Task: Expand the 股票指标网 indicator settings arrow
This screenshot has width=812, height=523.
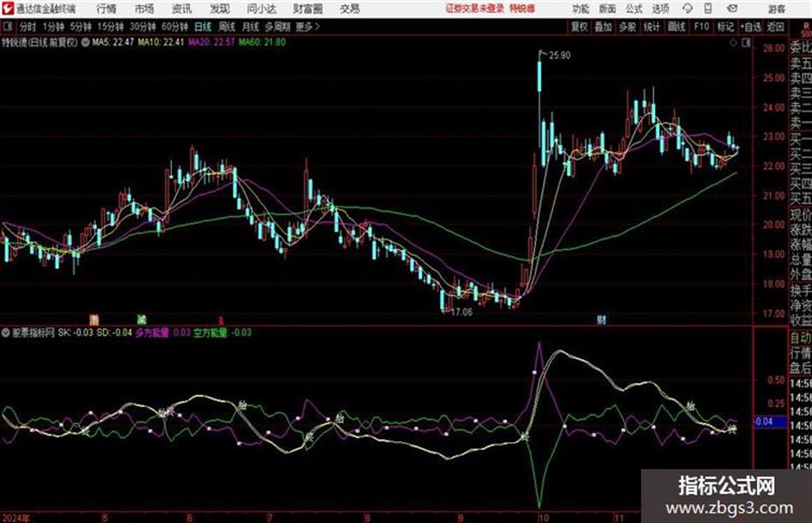Action: pyautogui.click(x=6, y=333)
